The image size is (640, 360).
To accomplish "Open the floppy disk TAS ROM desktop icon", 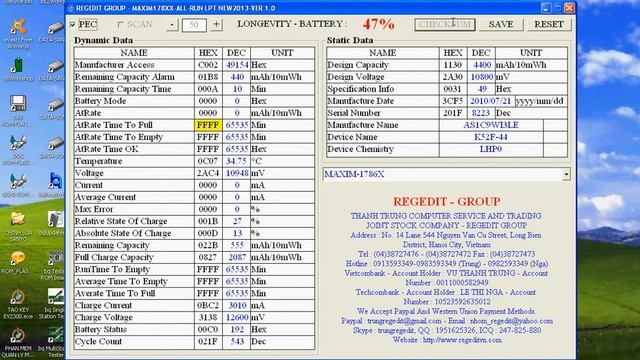I will [x=18, y=104].
